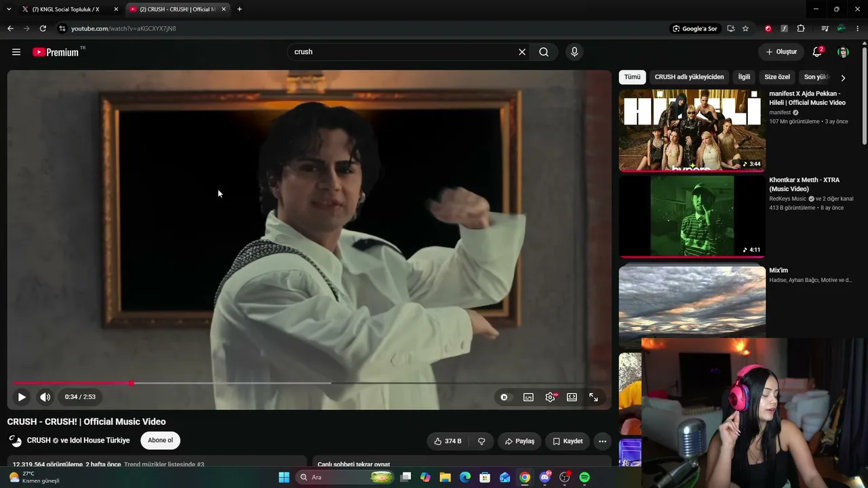The width and height of the screenshot is (868, 488).
Task: Toggle autoplay switch in the player
Action: pos(506,397)
